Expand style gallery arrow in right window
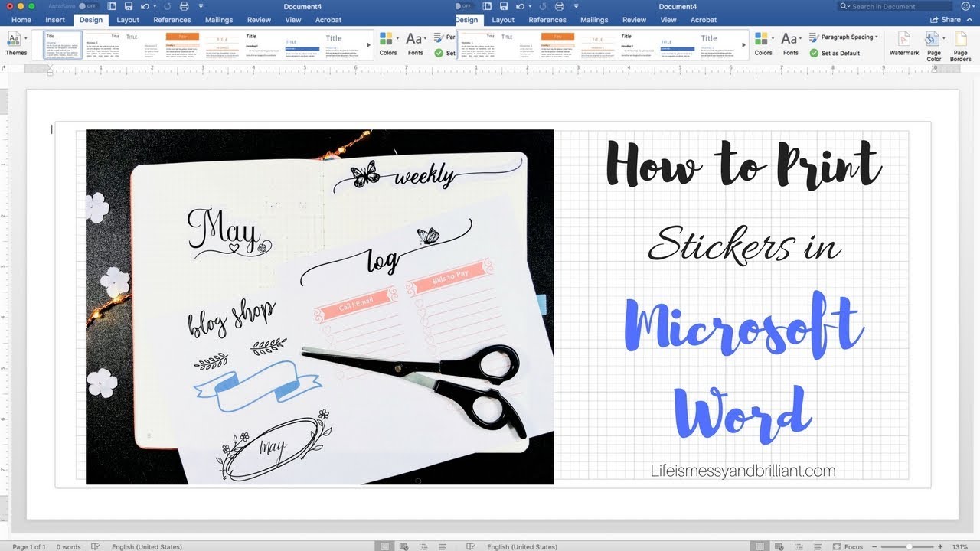The image size is (980, 551). point(744,45)
